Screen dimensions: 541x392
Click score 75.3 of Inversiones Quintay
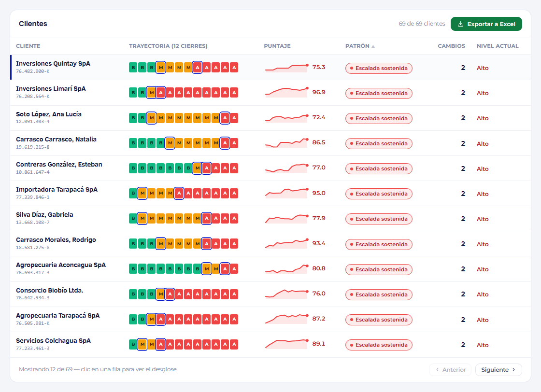point(319,67)
